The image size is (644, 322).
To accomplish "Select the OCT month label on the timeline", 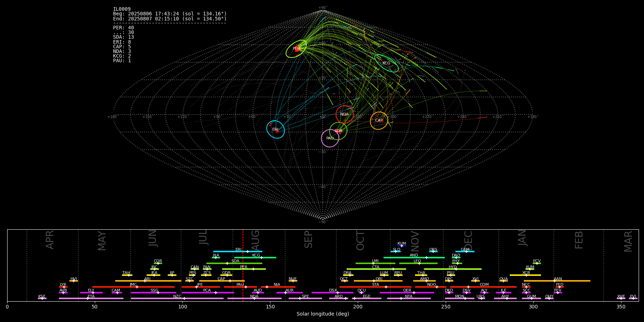I will 361,240.
